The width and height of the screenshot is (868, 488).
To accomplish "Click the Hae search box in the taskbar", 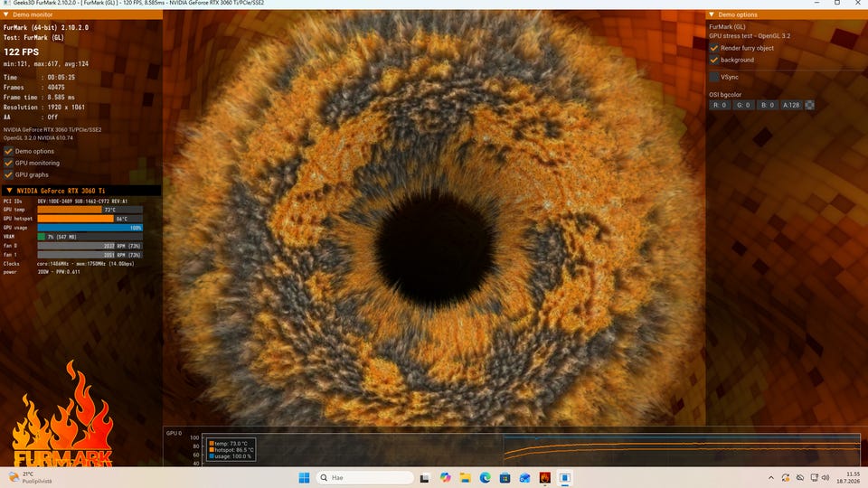I will pos(364,477).
